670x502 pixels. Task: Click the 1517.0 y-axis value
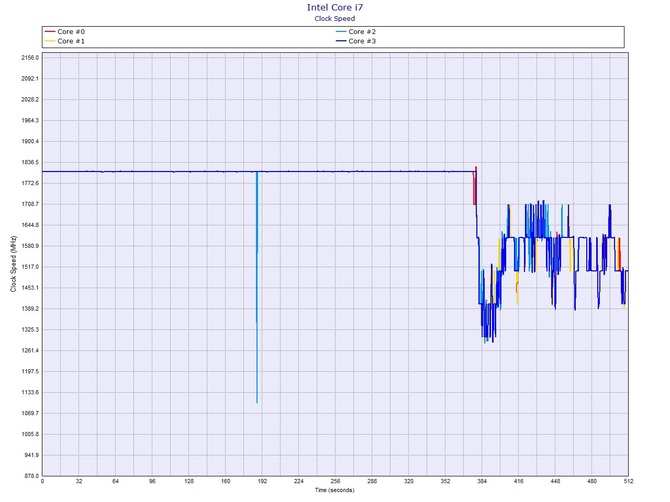pos(30,267)
